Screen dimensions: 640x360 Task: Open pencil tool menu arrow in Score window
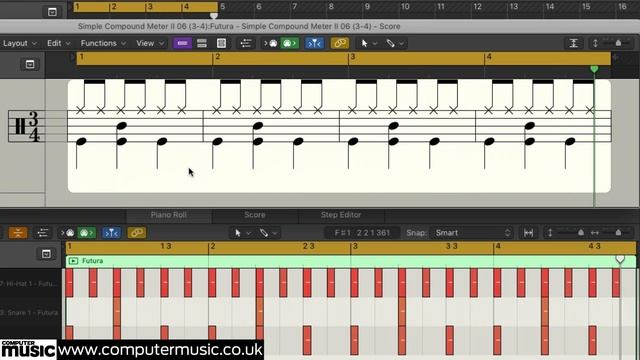402,43
